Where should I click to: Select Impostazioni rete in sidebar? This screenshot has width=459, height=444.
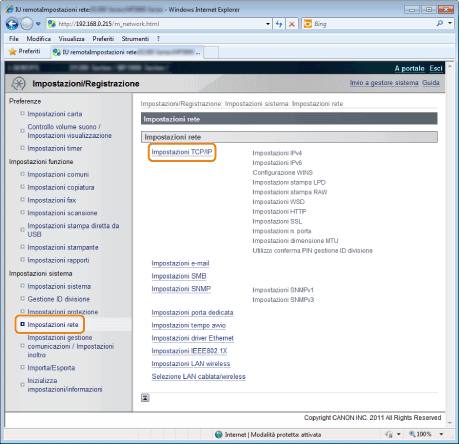53,325
